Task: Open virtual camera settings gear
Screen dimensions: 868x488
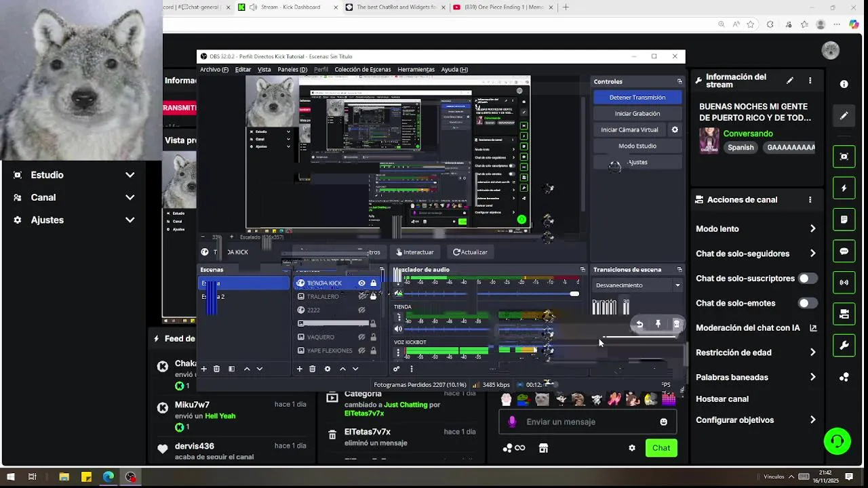Action: click(x=675, y=130)
